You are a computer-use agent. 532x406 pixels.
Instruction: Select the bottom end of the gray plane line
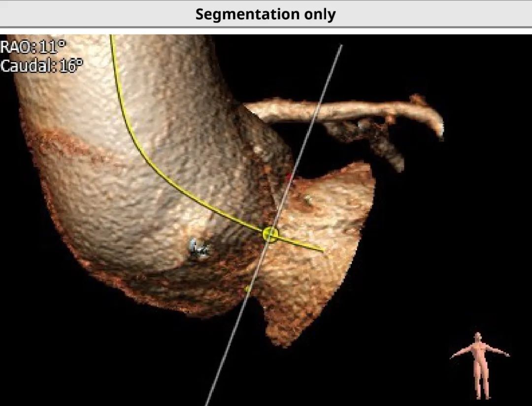click(207, 403)
